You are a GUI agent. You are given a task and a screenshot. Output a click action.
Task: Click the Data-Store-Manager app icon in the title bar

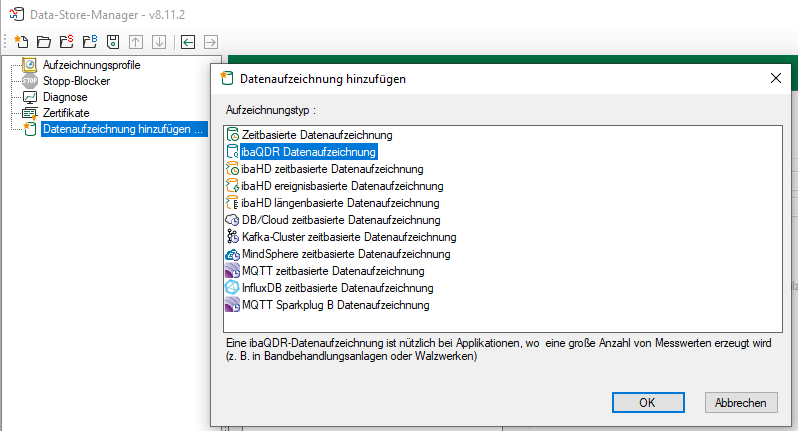(16, 14)
